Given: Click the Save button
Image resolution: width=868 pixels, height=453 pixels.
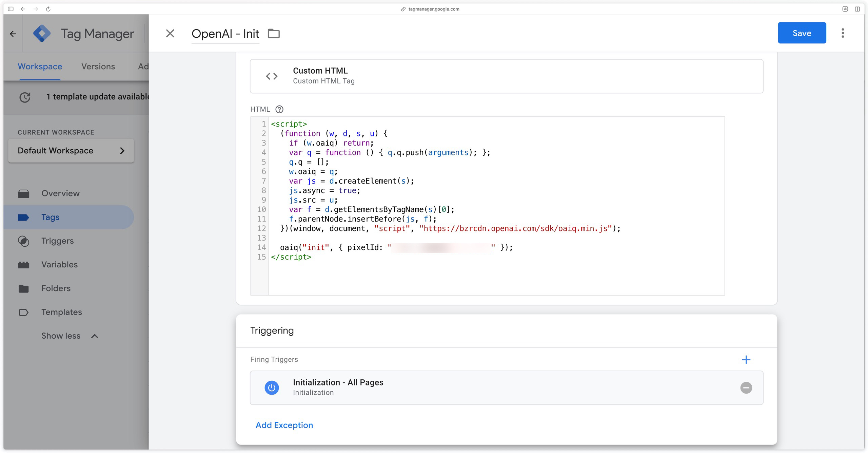Looking at the screenshot, I should click(x=802, y=33).
